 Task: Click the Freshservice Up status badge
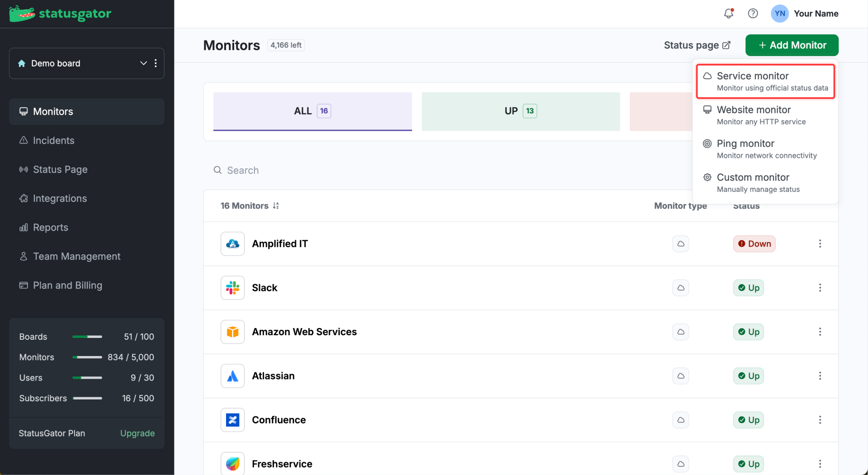[x=748, y=464]
